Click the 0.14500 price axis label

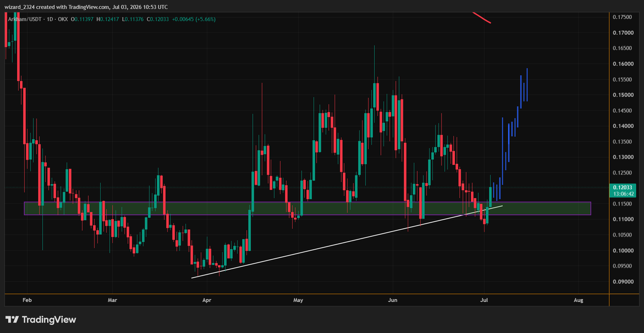click(x=622, y=111)
